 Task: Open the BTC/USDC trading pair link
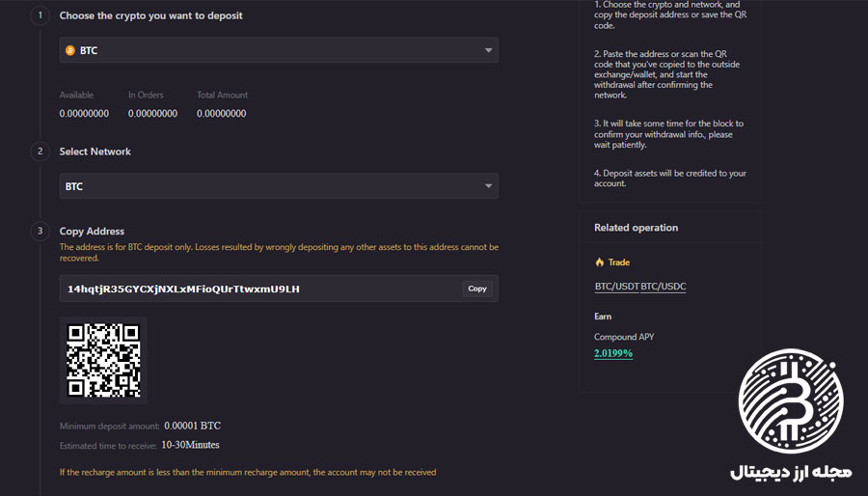pyautogui.click(x=664, y=287)
